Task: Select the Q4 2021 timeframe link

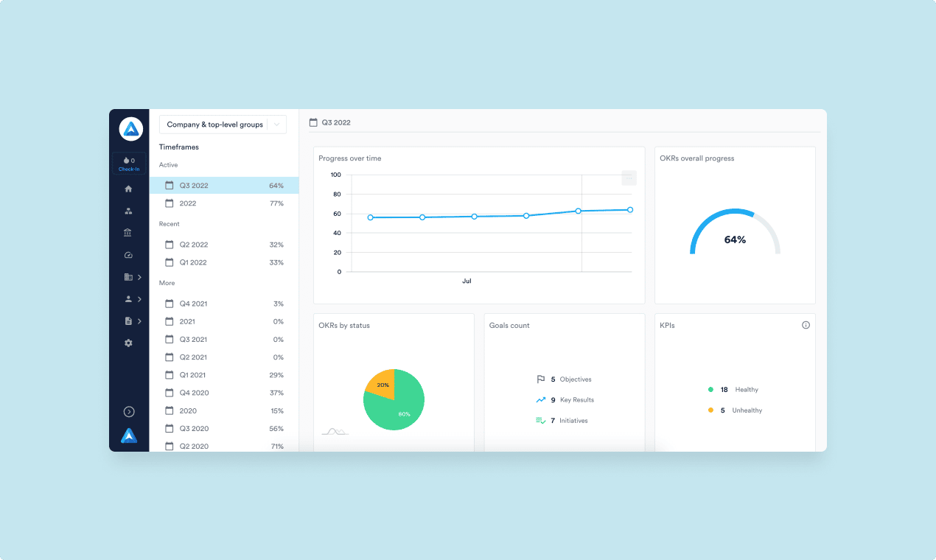Action: pos(192,303)
